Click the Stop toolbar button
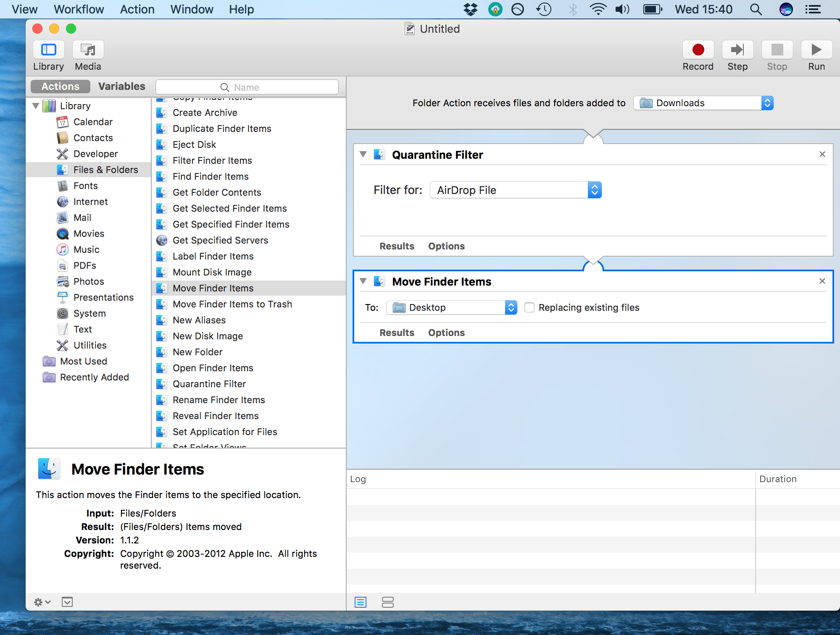The height and width of the screenshot is (635, 840). click(777, 50)
